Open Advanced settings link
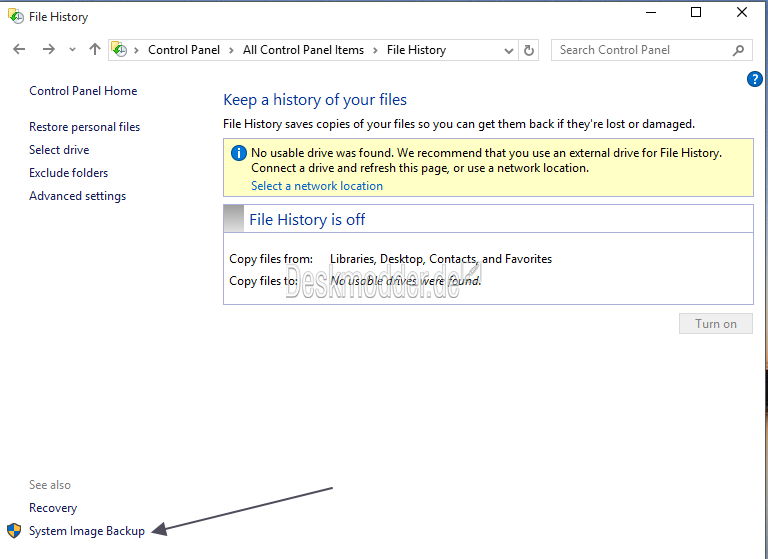The image size is (768, 559). tap(77, 196)
